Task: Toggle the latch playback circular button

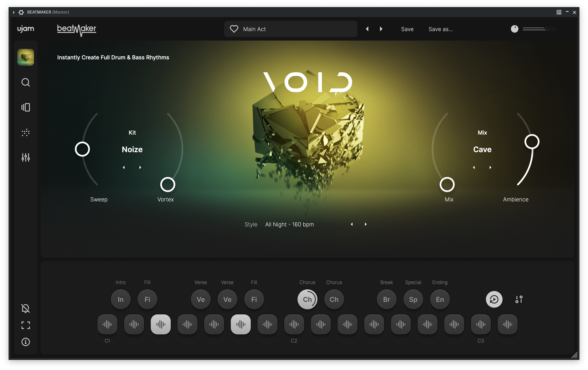Action: pos(494,299)
